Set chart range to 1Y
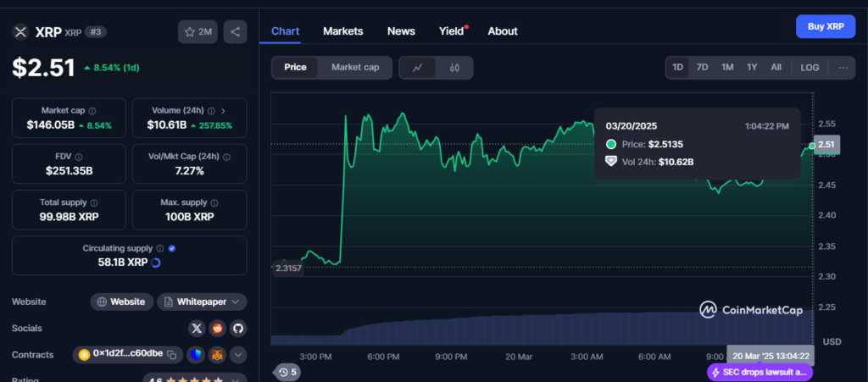This screenshot has height=382, width=868. [x=752, y=68]
